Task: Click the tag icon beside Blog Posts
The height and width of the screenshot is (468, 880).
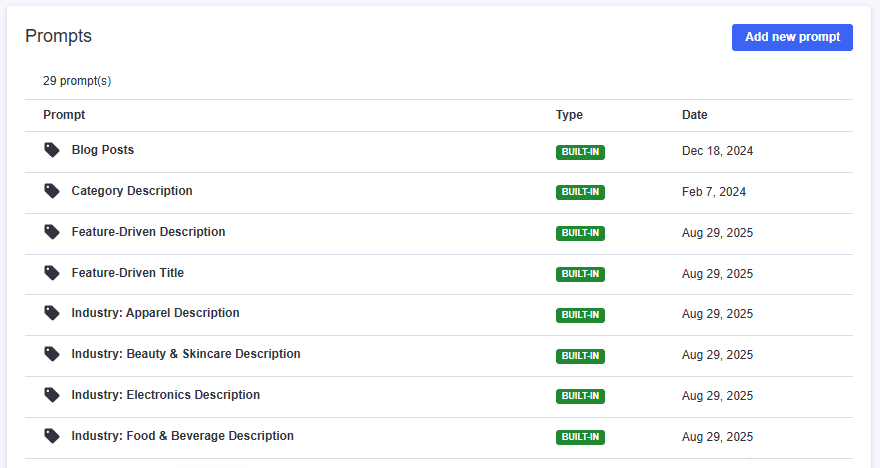Action: 52,150
